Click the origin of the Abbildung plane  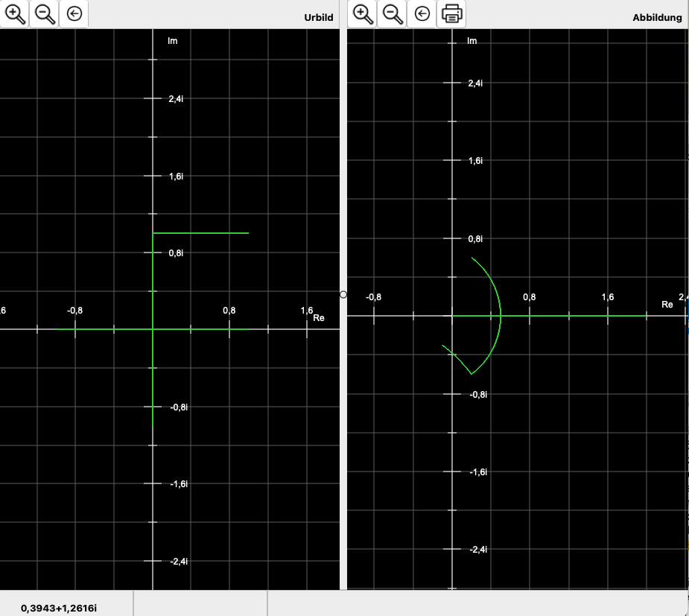pos(452,316)
